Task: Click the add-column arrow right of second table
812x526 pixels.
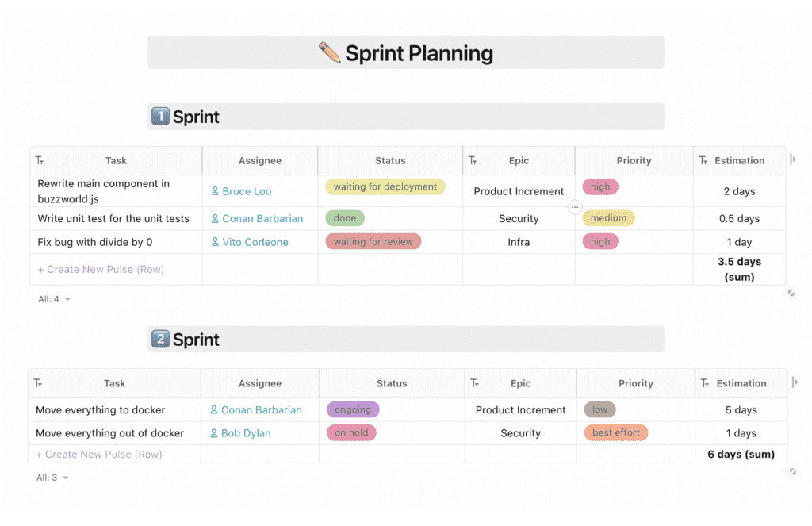Action: (795, 383)
